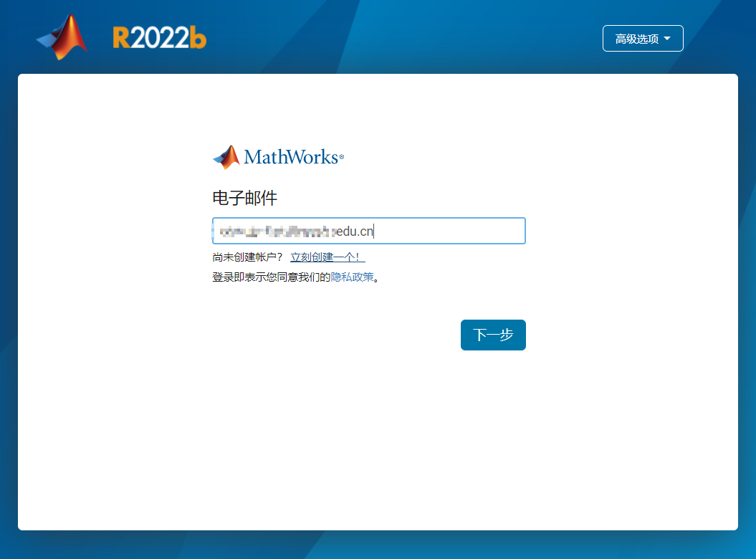
Task: Click the 尚未创建帐户 prompt text
Action: click(247, 256)
